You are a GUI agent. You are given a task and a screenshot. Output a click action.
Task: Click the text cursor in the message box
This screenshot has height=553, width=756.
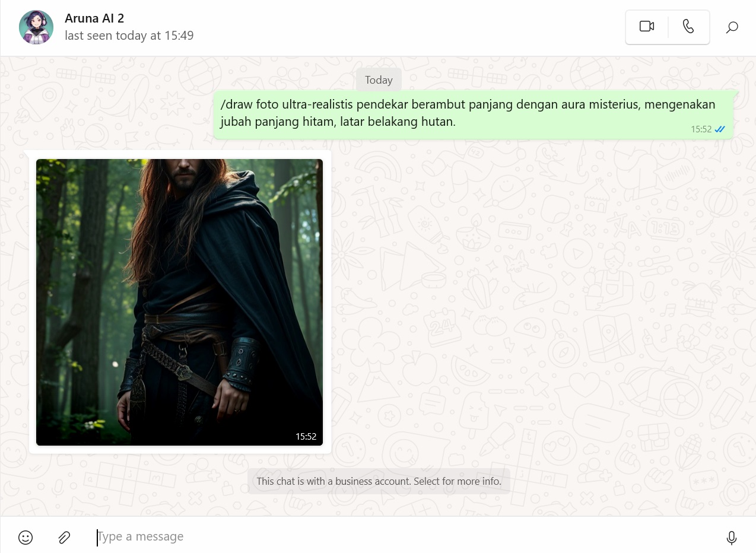click(98, 537)
